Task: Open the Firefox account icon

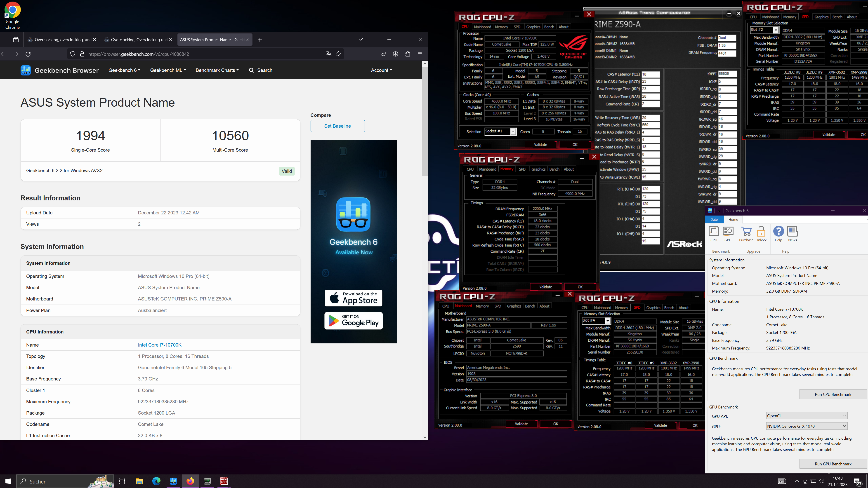Action: (x=396, y=54)
